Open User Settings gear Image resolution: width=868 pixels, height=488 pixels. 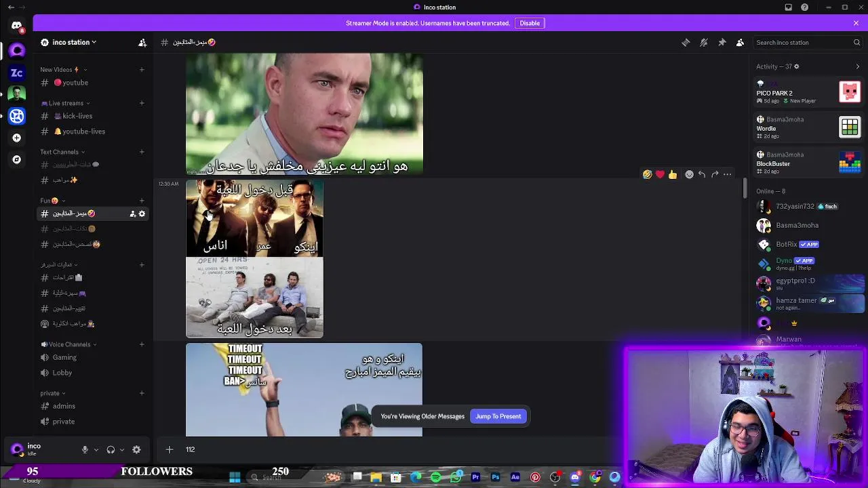[x=136, y=449]
